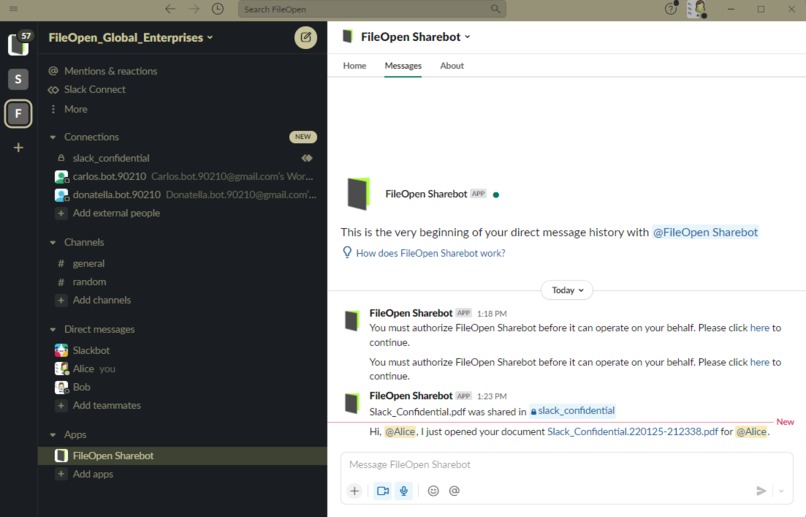Click the shared-channel diamond icon next to slack_confidential
Image resolution: width=806 pixels, height=517 pixels.
(x=307, y=158)
